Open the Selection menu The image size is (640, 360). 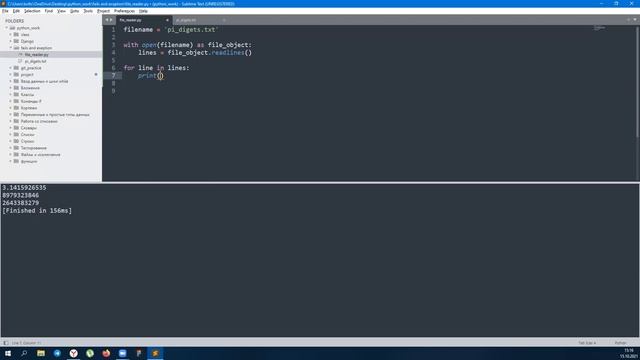(x=32, y=11)
